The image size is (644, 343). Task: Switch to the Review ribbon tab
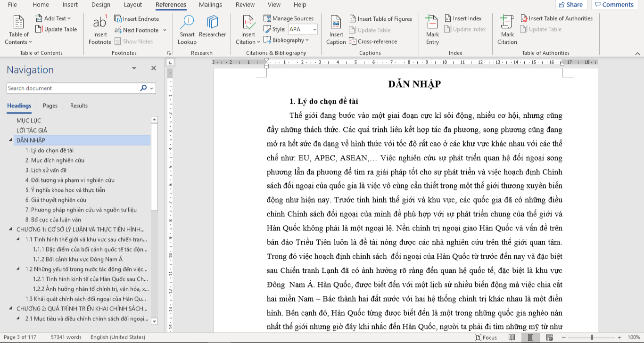click(245, 5)
